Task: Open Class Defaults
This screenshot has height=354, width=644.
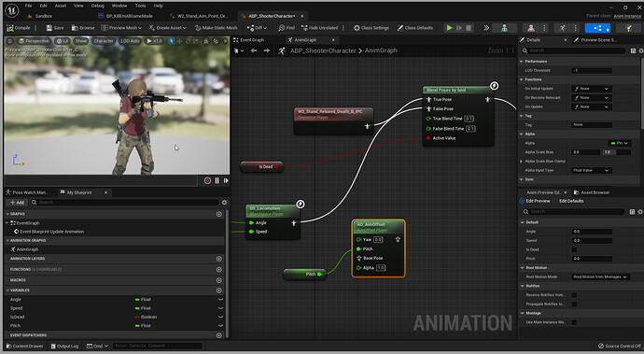Action: click(414, 28)
